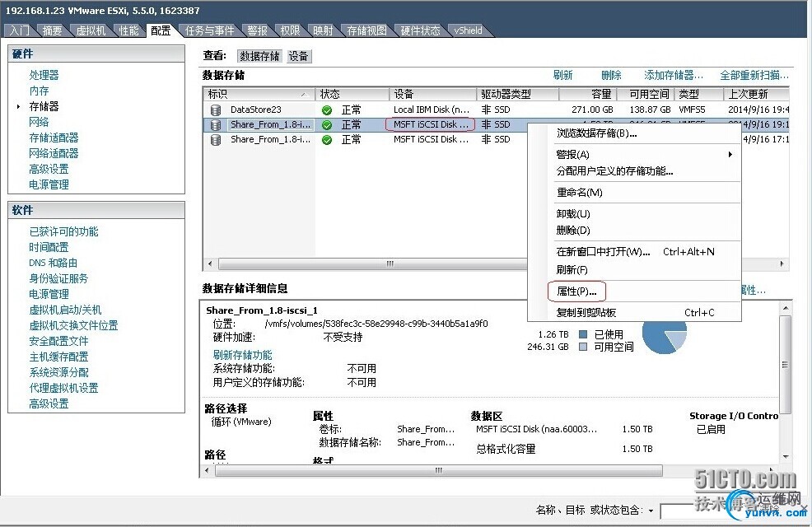Open DNS 和路由 in software list

(54, 263)
